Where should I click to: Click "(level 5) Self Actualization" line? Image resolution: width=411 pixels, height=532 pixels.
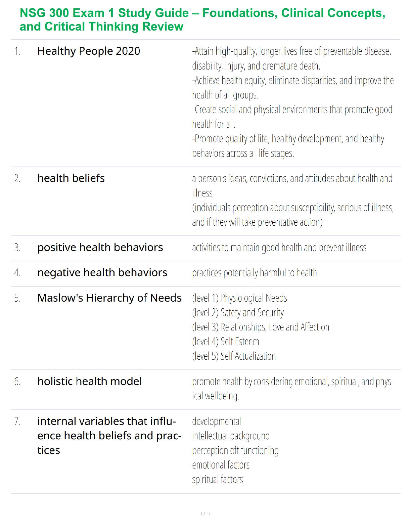pos(234,356)
